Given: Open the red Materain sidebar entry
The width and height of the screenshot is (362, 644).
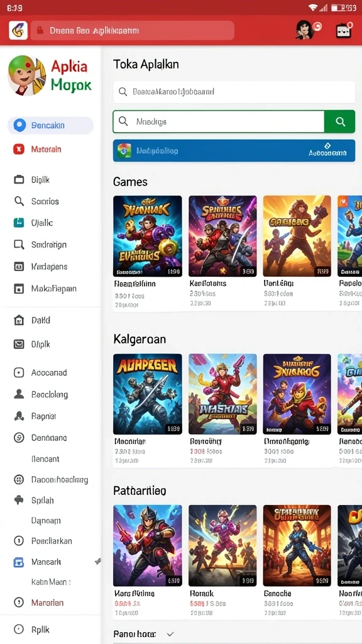Looking at the screenshot, I should coord(46,149).
